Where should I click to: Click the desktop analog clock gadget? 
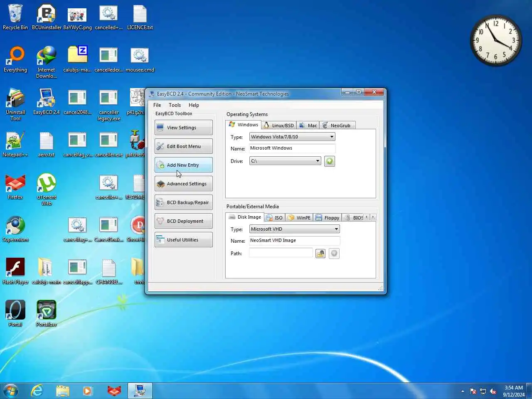(x=496, y=41)
